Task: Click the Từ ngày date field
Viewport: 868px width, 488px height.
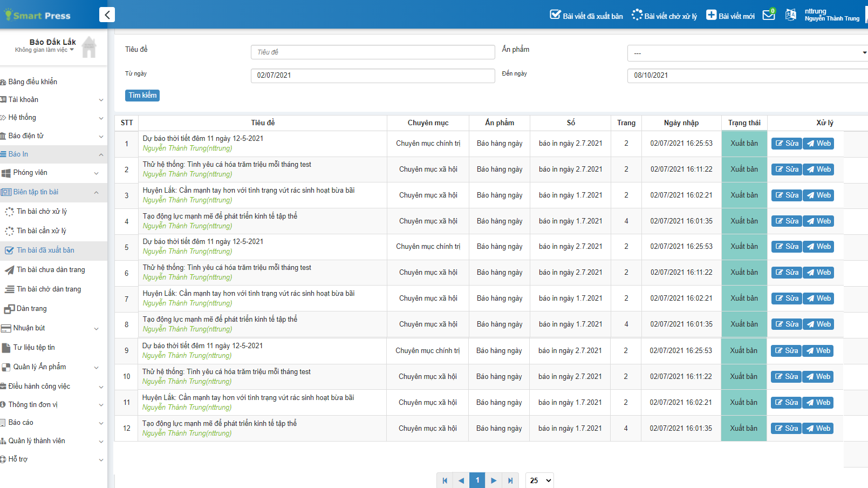Action: coord(373,76)
